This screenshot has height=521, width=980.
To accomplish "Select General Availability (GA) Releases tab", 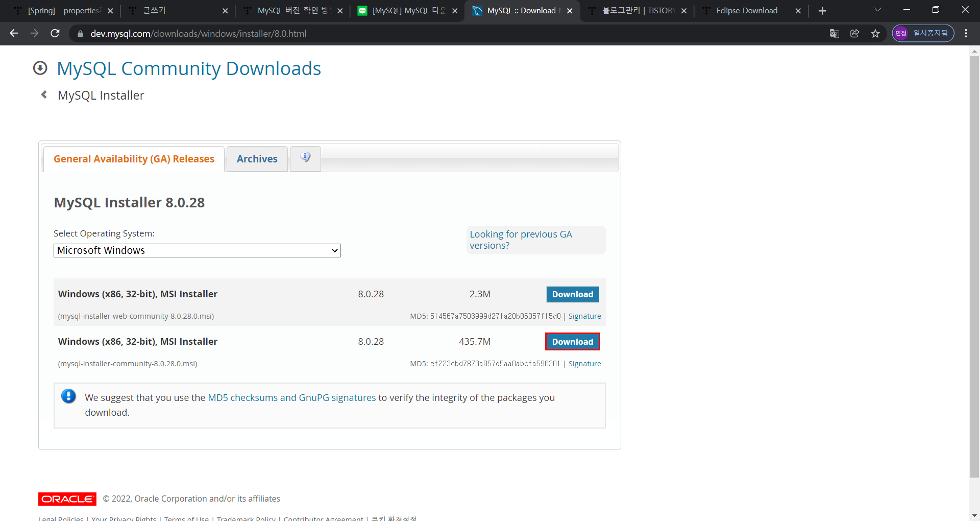I will click(134, 159).
